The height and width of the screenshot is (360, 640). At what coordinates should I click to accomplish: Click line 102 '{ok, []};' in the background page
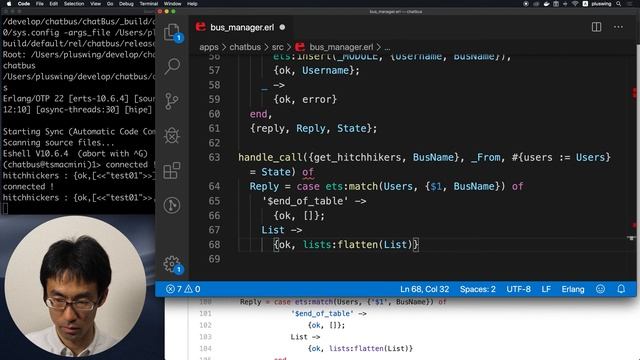click(326, 325)
